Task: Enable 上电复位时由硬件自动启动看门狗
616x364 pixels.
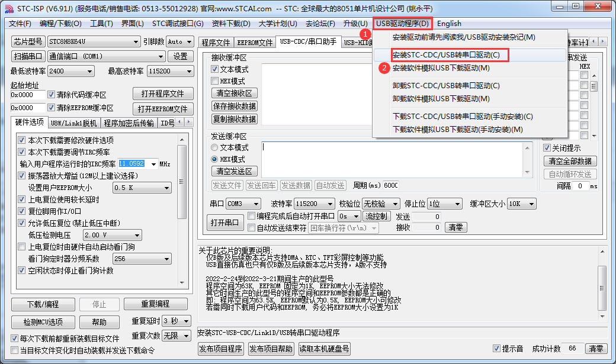Action: coord(22,247)
